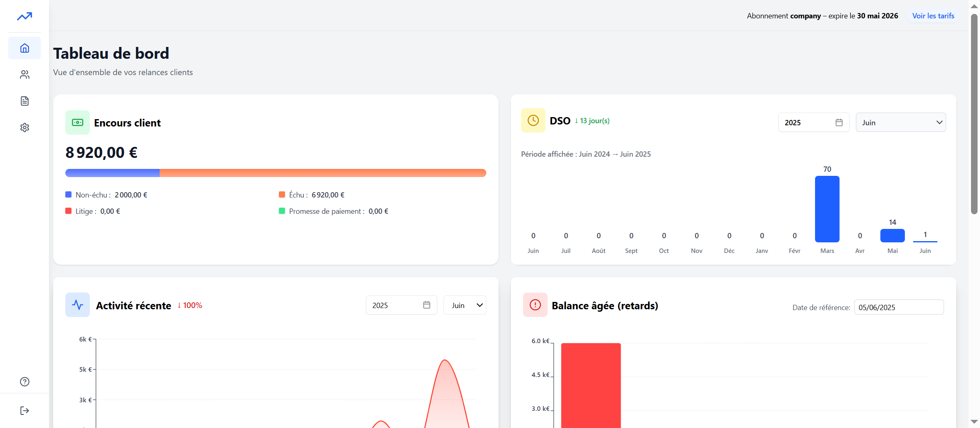Click the blue Non-échu progress segment

click(x=112, y=173)
